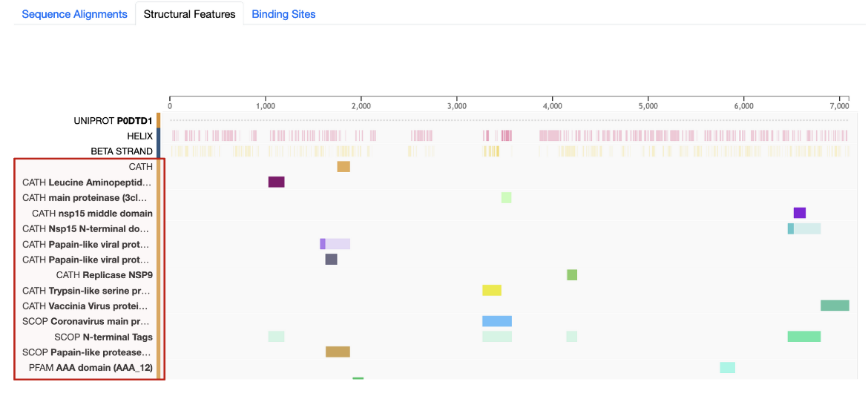Open the Binding Sites tab
This screenshot has width=868, height=399.
[x=283, y=14]
